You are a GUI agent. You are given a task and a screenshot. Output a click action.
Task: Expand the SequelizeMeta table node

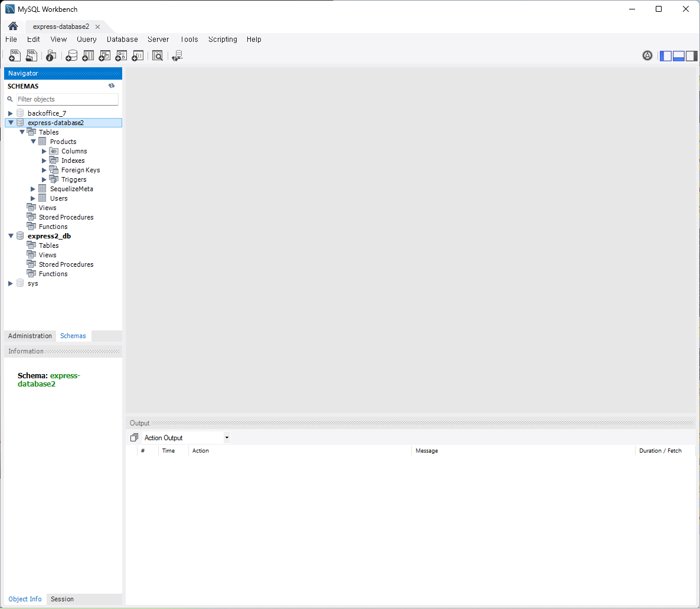(32, 189)
